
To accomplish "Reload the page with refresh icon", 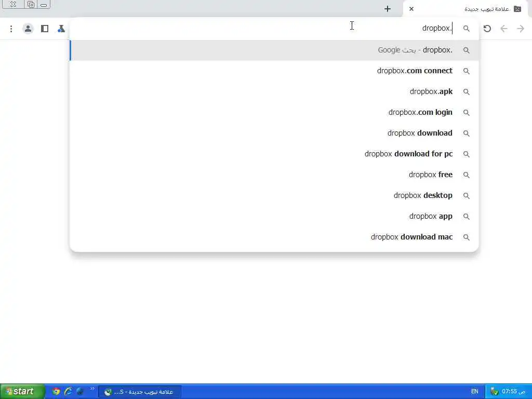I will pos(487,29).
